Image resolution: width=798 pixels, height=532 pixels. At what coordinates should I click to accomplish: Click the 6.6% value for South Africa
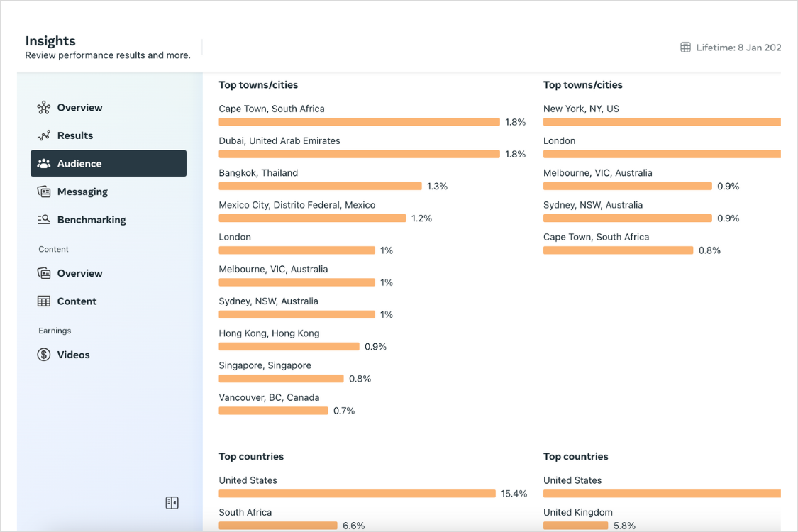click(x=354, y=526)
